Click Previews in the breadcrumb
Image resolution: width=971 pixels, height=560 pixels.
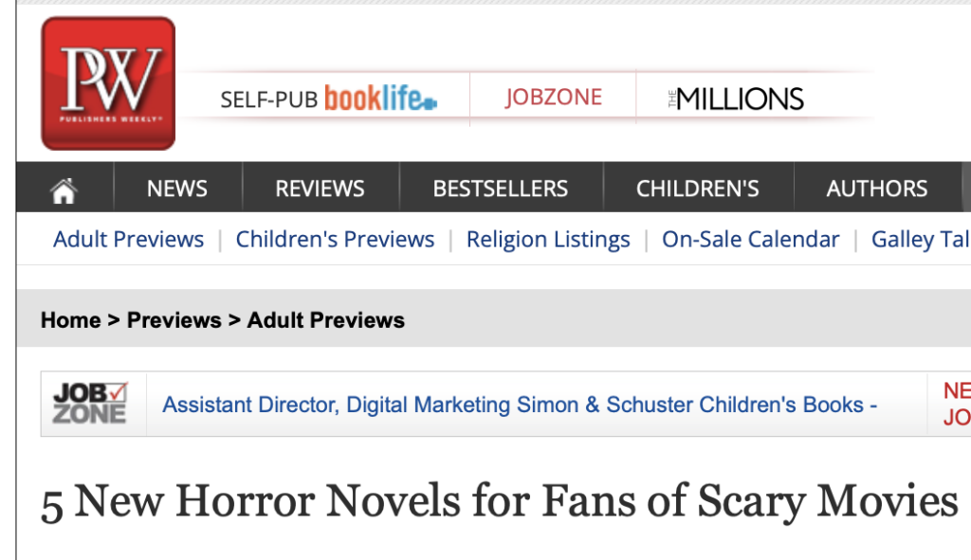point(174,320)
